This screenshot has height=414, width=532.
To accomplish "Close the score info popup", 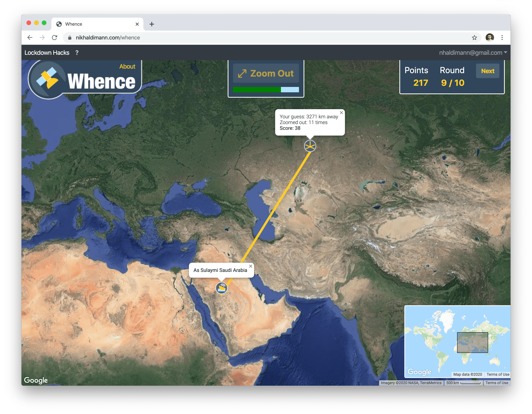I will (341, 112).
